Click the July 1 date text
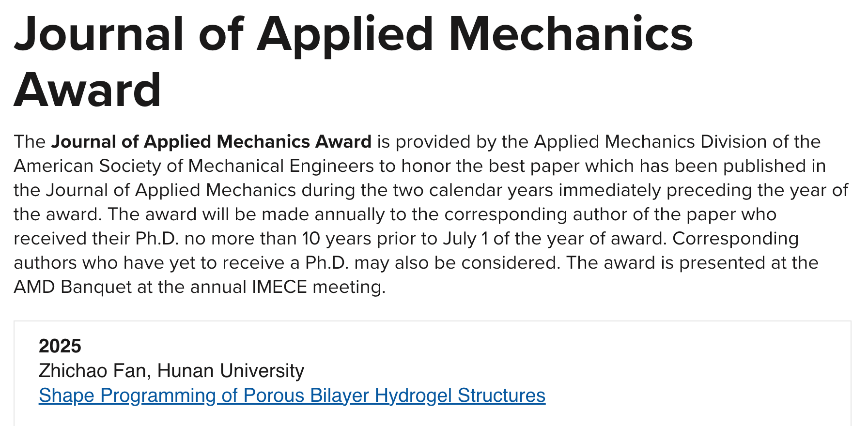868x426 pixels. pos(464,239)
